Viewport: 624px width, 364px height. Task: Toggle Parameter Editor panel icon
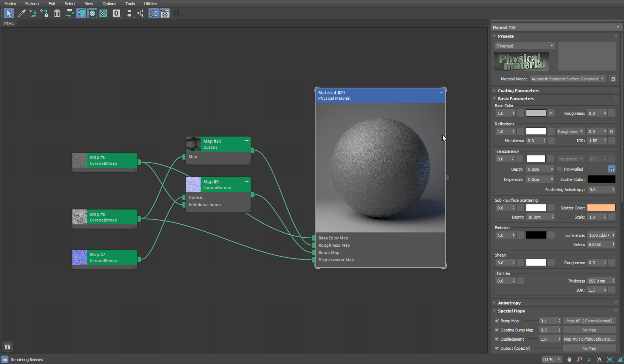165,13
